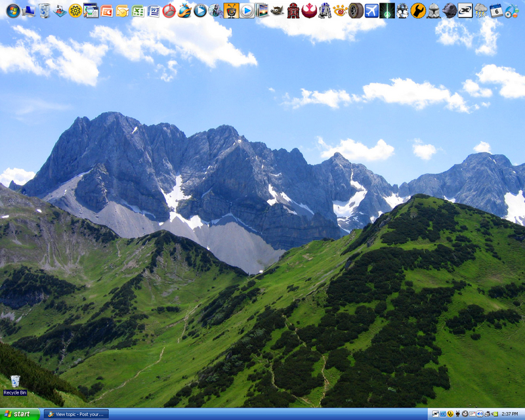Viewport: 525px width, 420px height.
Task: Click the Outlook envelope dock icon
Action: point(122,10)
